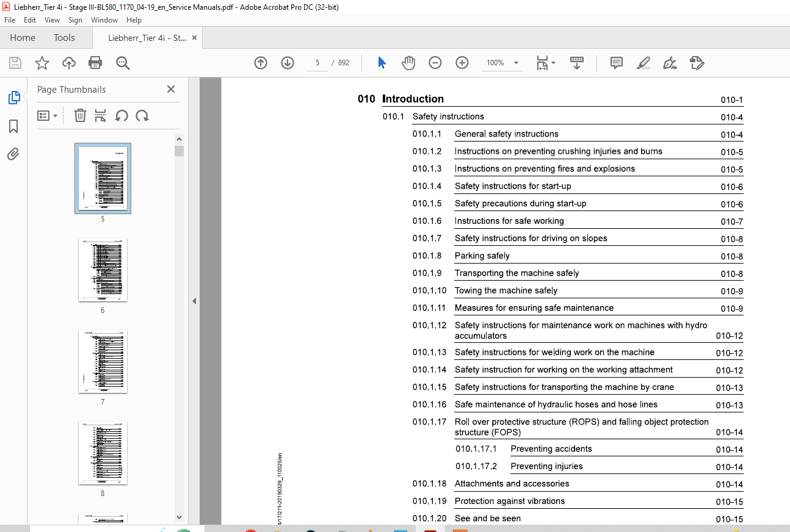The height and width of the screenshot is (532, 790).
Task: Select the page 8 thumbnail
Action: [x=103, y=453]
